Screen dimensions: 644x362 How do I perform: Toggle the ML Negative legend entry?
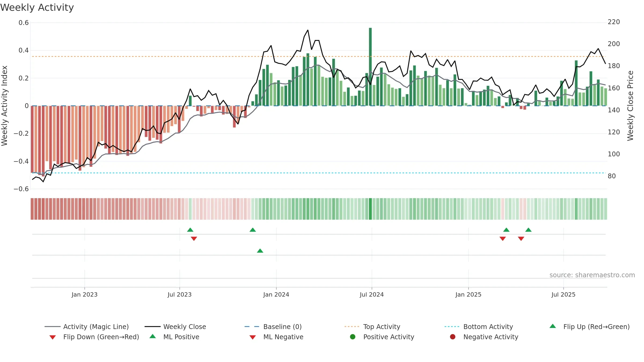[x=276, y=337]
